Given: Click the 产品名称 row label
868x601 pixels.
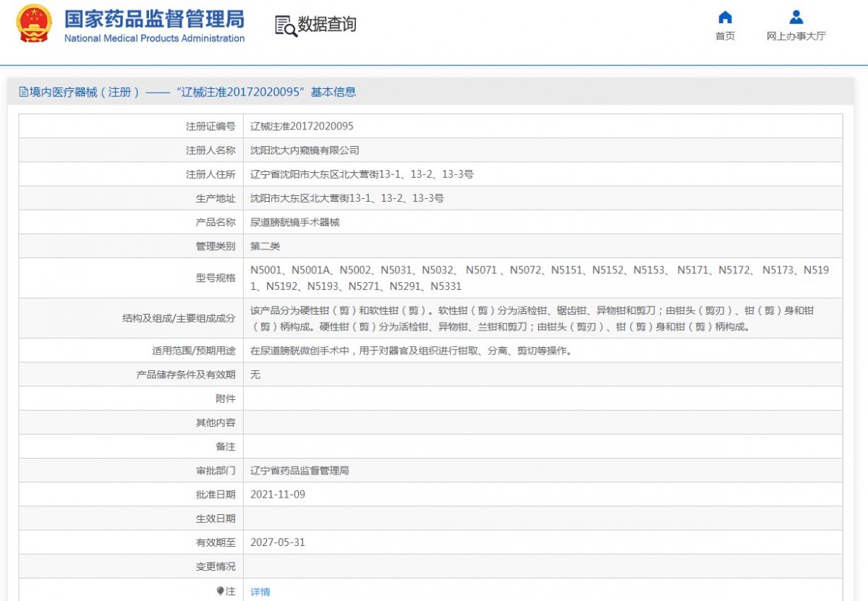Looking at the screenshot, I should click(x=216, y=222).
